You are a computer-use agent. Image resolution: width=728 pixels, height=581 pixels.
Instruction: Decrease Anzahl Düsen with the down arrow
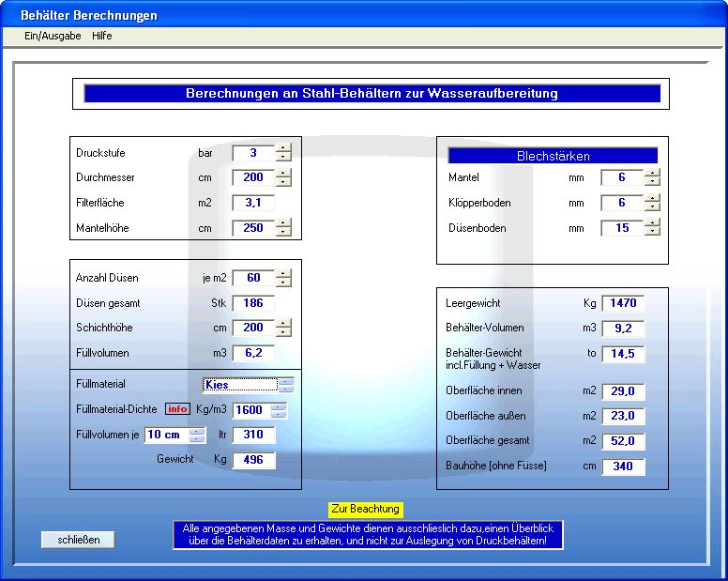click(283, 283)
